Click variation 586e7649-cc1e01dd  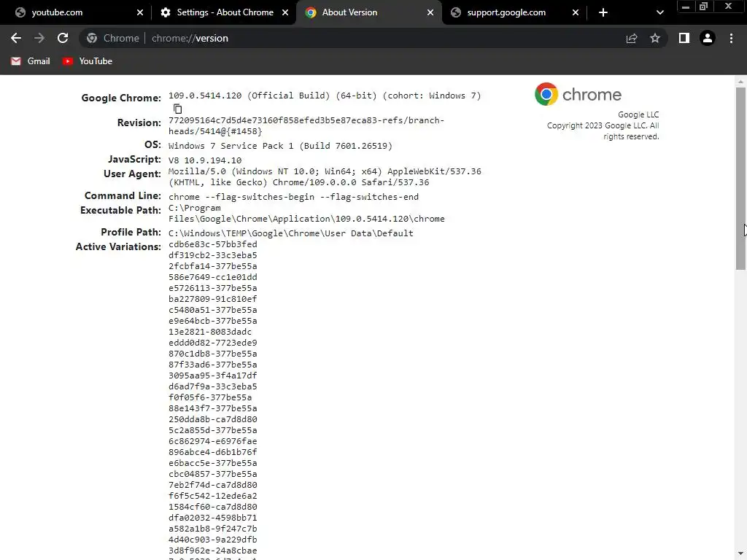click(x=212, y=277)
